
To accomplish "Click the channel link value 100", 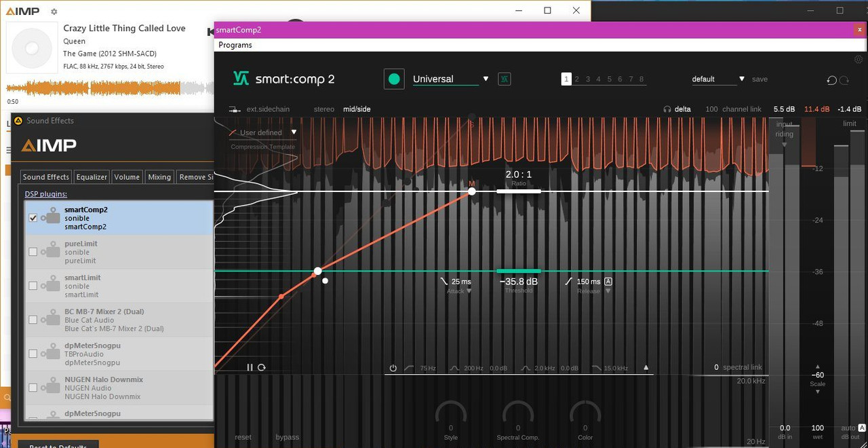I will [x=711, y=109].
